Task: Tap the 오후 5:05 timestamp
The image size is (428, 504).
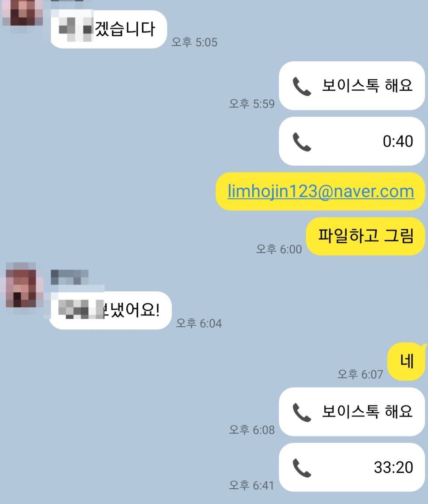Action: point(194,42)
